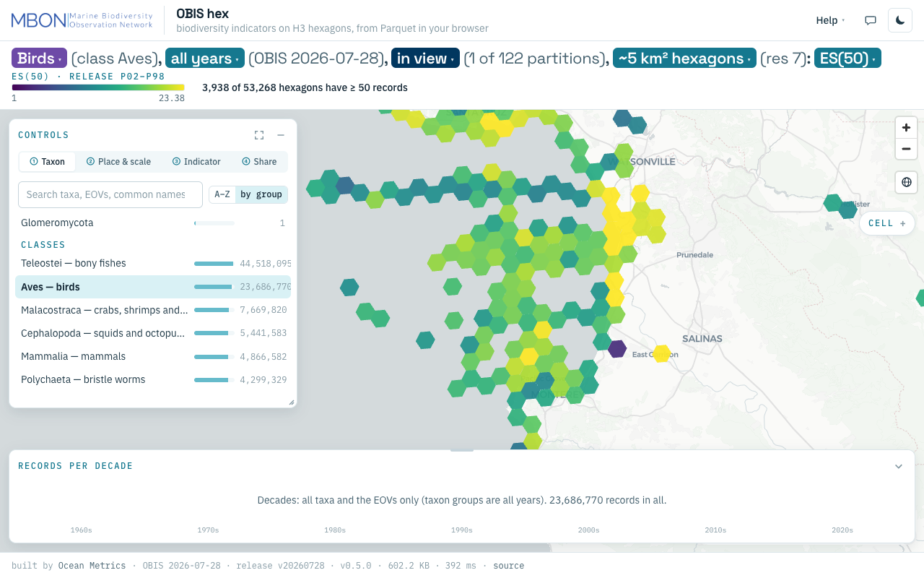The width and height of the screenshot is (924, 578).
Task: Click the release v20260728 footer text
Action: tap(280, 566)
